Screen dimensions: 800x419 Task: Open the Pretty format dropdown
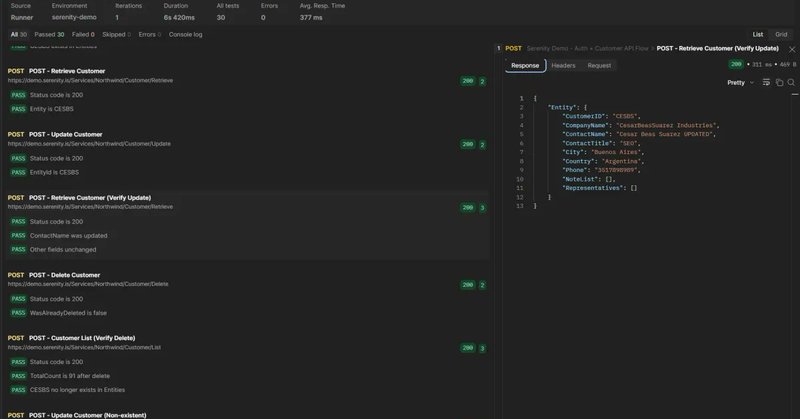741,84
